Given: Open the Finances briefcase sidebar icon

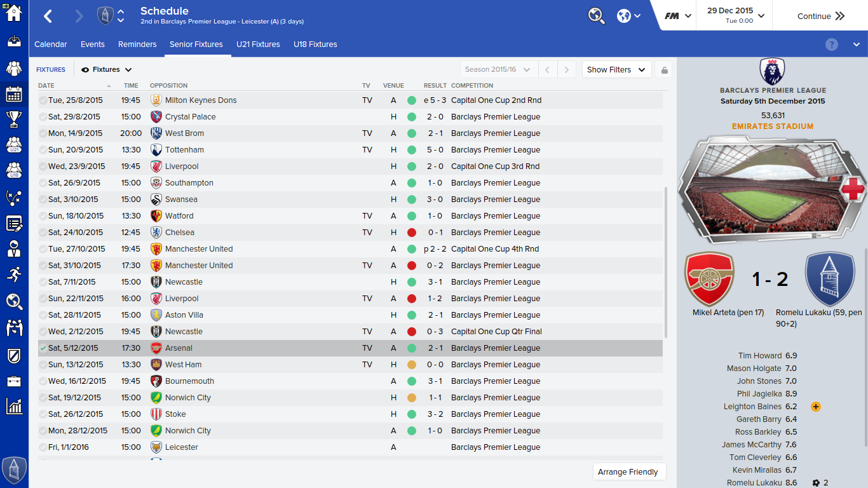Looking at the screenshot, I should tap(14, 381).
